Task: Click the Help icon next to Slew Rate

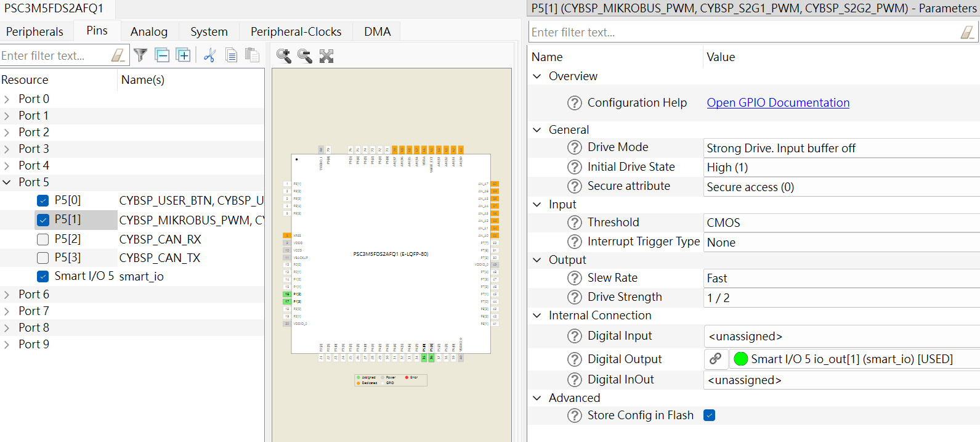Action: pyautogui.click(x=574, y=279)
